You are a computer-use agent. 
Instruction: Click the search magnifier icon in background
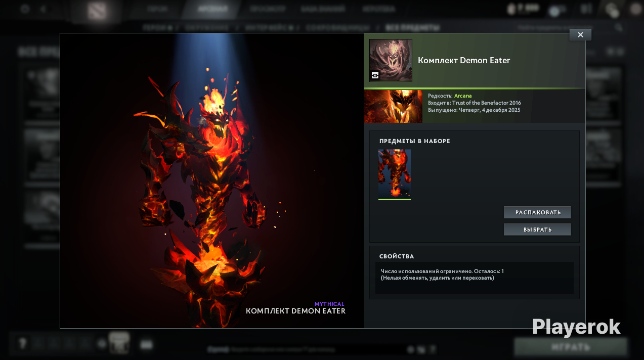click(x=618, y=28)
